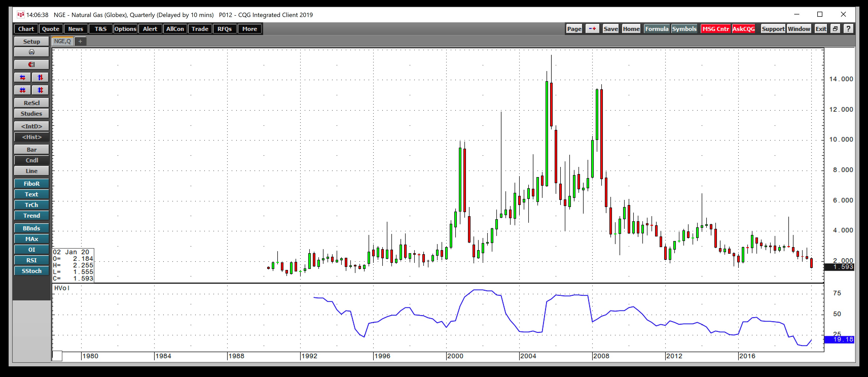Click the Home button
Screen dimensions: 868x377
pos(631,29)
